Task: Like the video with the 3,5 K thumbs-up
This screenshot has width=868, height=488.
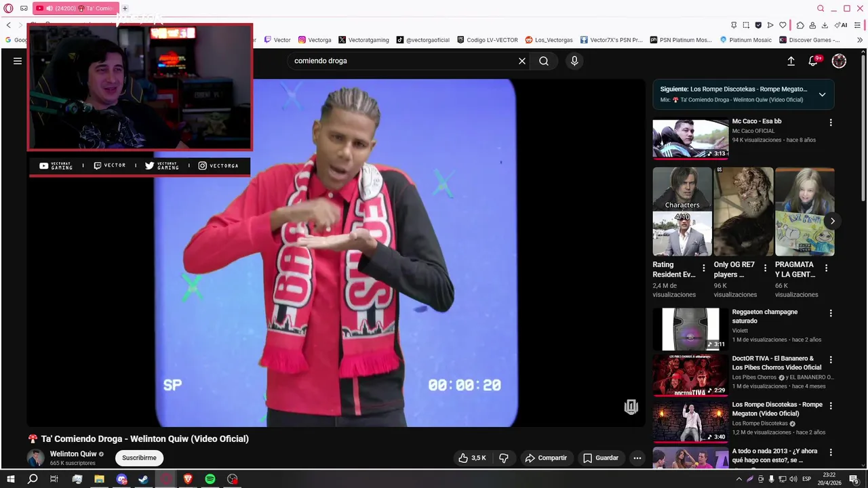Action: point(472,458)
